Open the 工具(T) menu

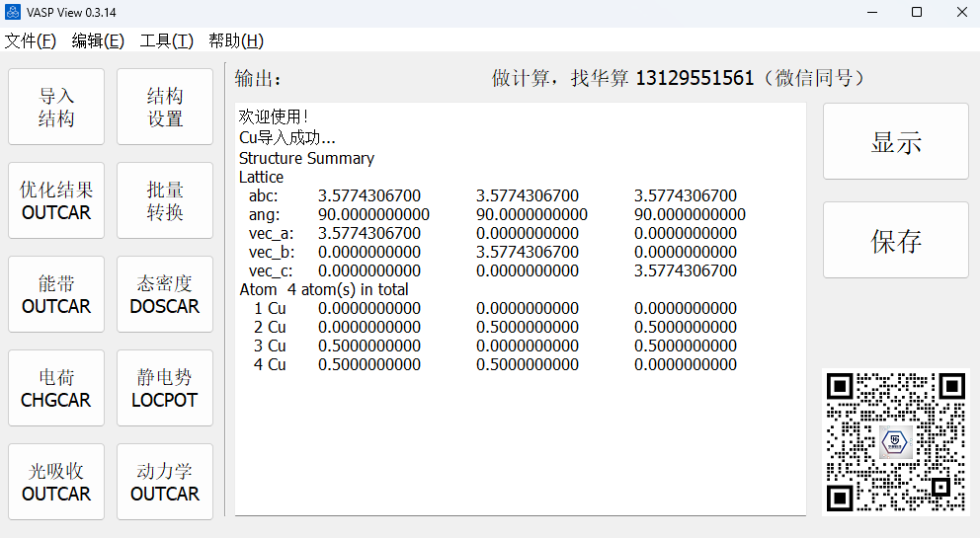tap(166, 40)
